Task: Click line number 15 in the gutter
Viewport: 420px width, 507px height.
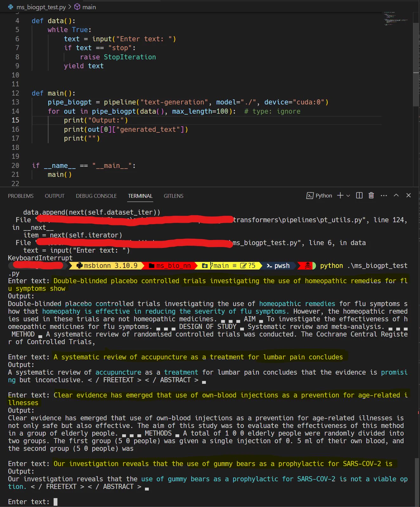Action: click(x=15, y=120)
